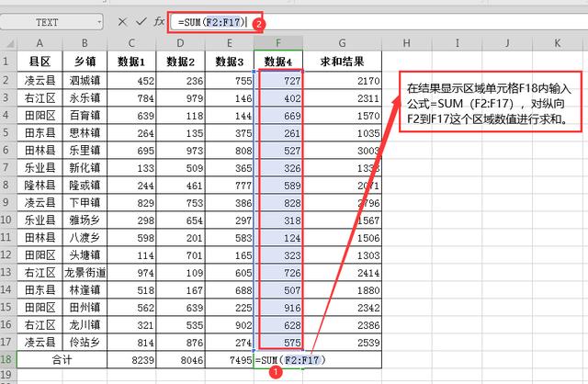
Task: Click data cell with value 974
Action: coord(131,272)
